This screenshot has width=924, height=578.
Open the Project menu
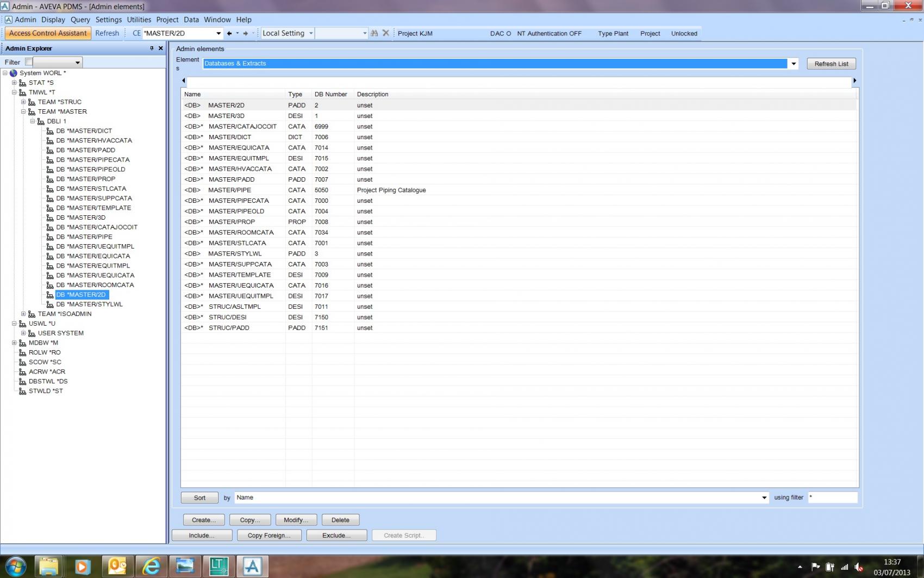click(x=167, y=20)
